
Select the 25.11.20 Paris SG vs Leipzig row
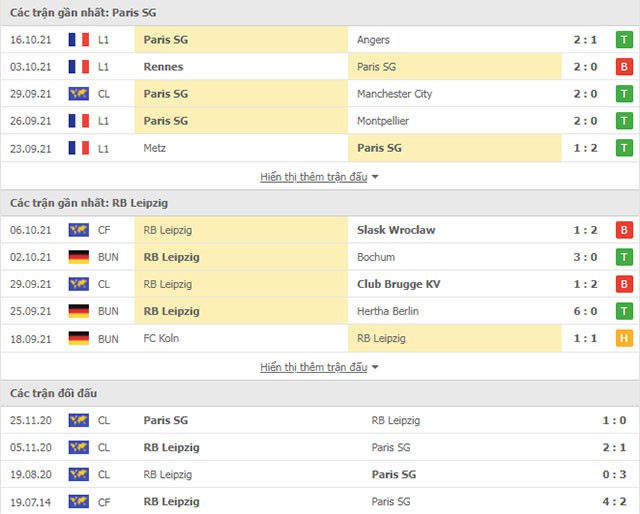320,420
